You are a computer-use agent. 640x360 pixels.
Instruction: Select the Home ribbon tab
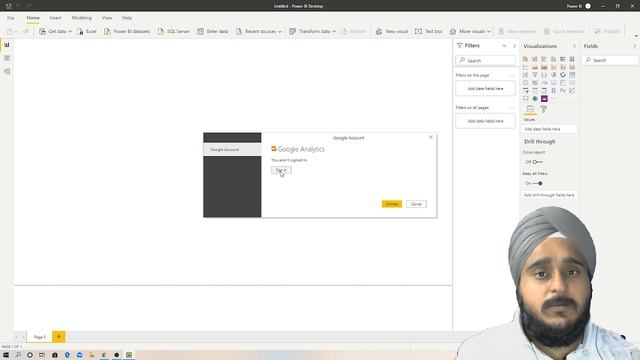[x=33, y=18]
